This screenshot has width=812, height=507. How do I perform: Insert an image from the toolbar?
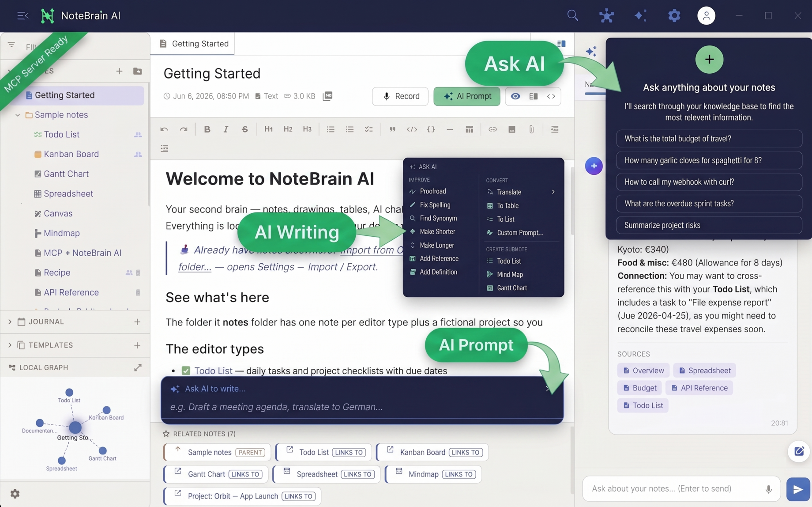click(512, 129)
